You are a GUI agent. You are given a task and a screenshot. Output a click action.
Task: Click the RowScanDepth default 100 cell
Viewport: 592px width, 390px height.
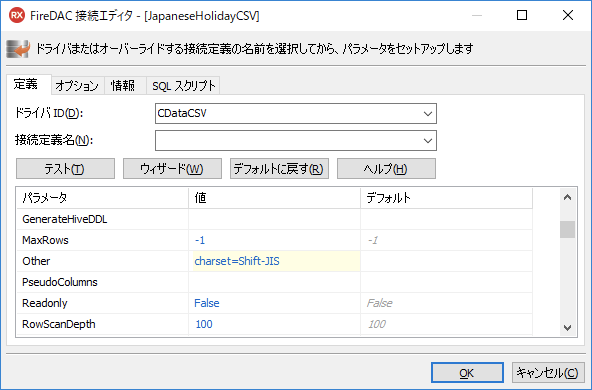click(446, 324)
